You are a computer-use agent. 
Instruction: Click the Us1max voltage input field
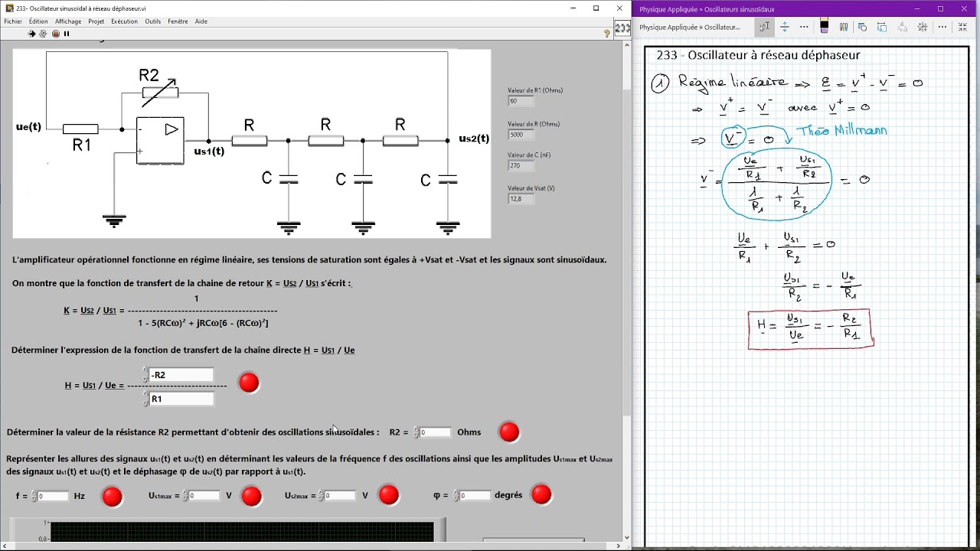tap(204, 496)
